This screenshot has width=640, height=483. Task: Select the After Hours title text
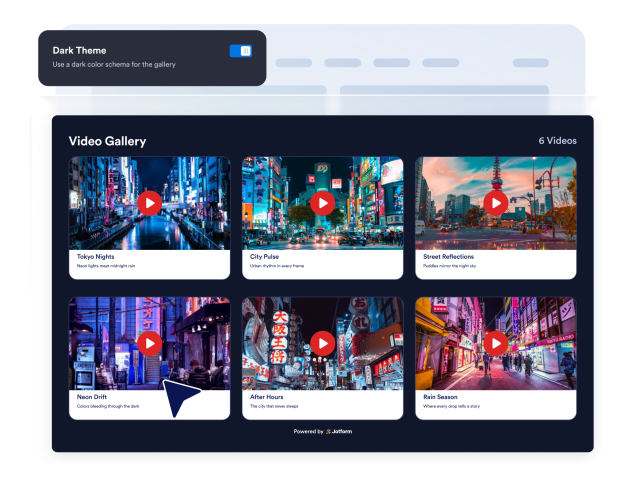click(x=267, y=397)
